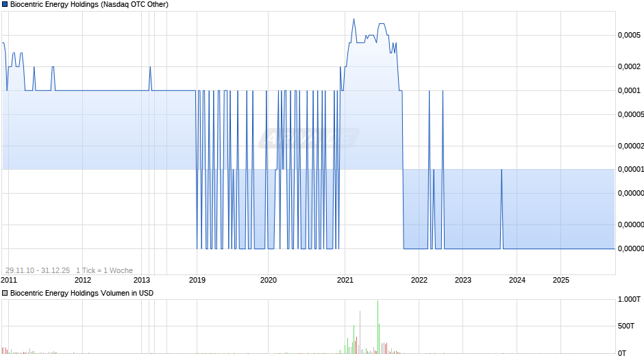Click the 2019 label on the time axis
Image resolution: width=644 pixels, height=360 pixels.
tap(197, 280)
